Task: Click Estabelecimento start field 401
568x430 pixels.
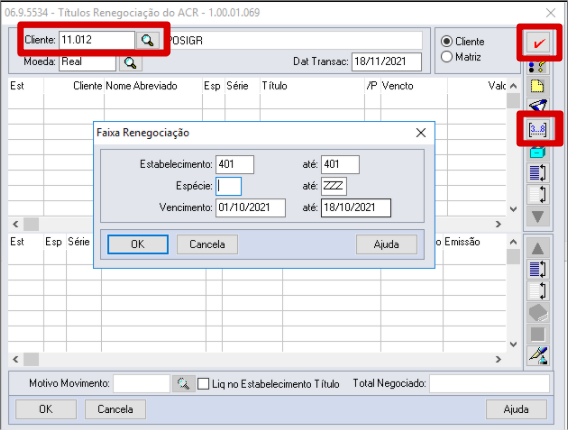Action: (235, 164)
